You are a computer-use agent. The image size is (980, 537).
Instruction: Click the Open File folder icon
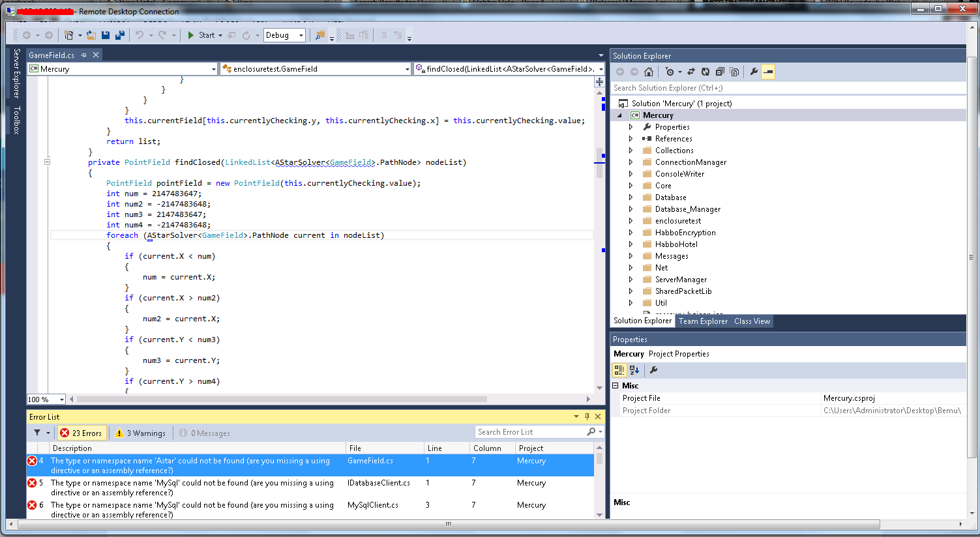(x=91, y=35)
